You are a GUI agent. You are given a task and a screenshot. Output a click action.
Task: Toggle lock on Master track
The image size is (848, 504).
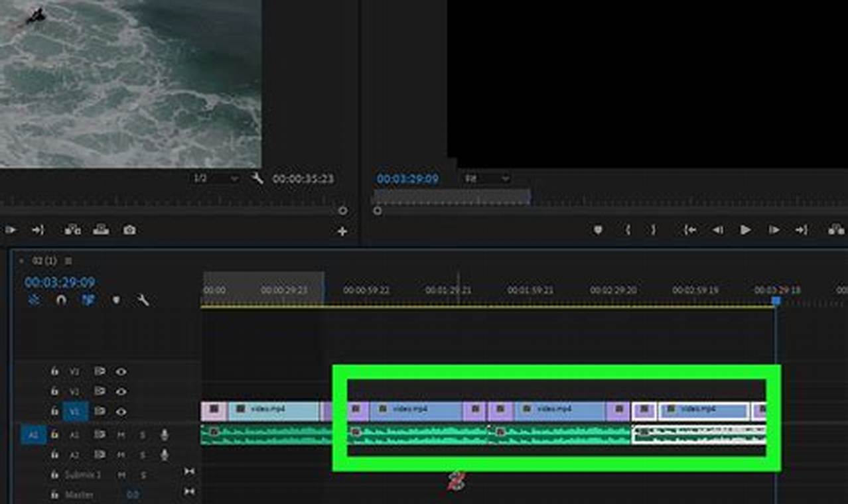pos(55,495)
